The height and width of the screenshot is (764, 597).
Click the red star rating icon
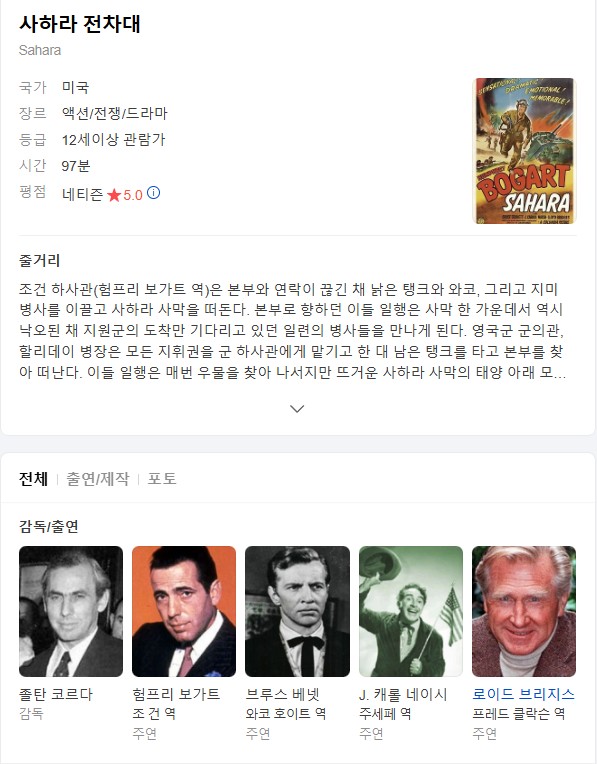[114, 195]
